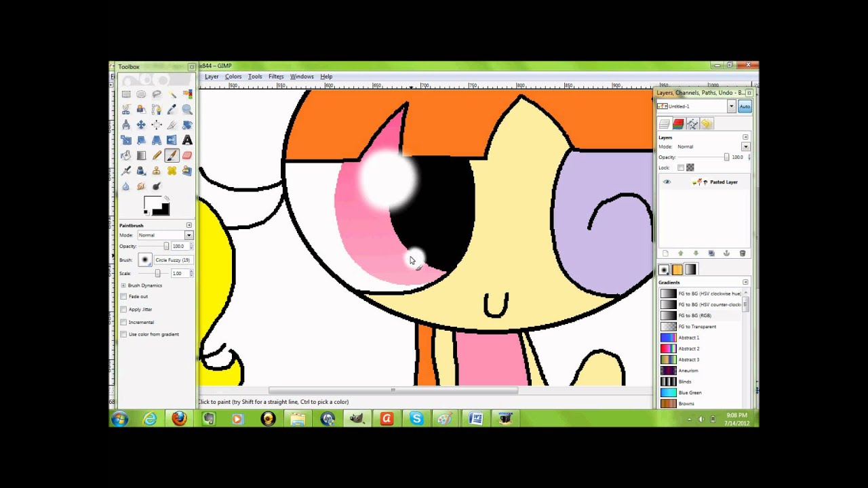Enable the Apply Jitter checkbox
This screenshot has width=868, height=488.
pos(123,309)
